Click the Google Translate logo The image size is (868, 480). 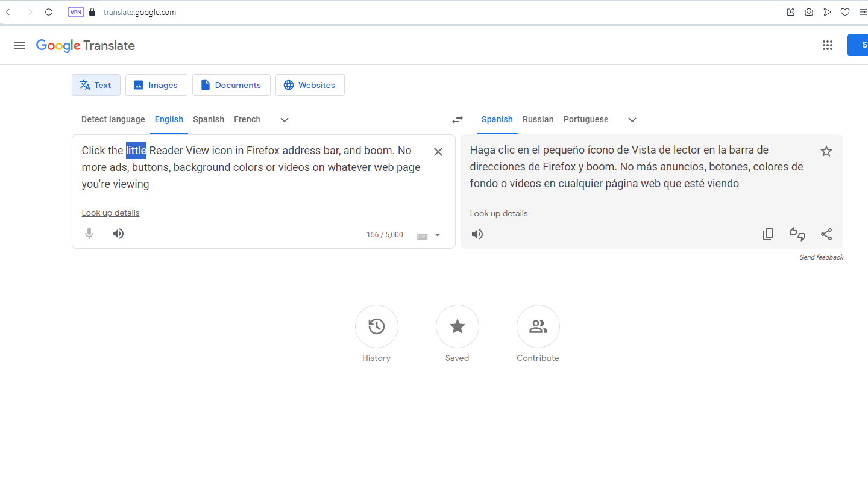point(85,46)
